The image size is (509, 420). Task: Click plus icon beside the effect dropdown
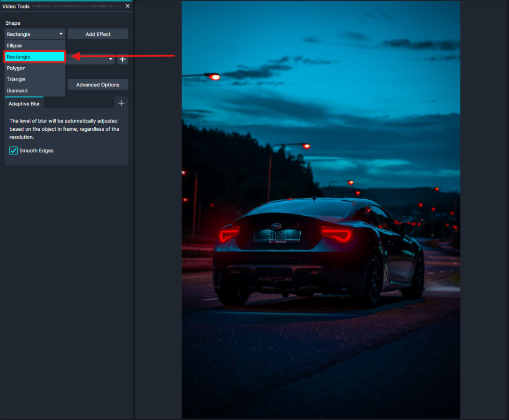click(x=122, y=59)
